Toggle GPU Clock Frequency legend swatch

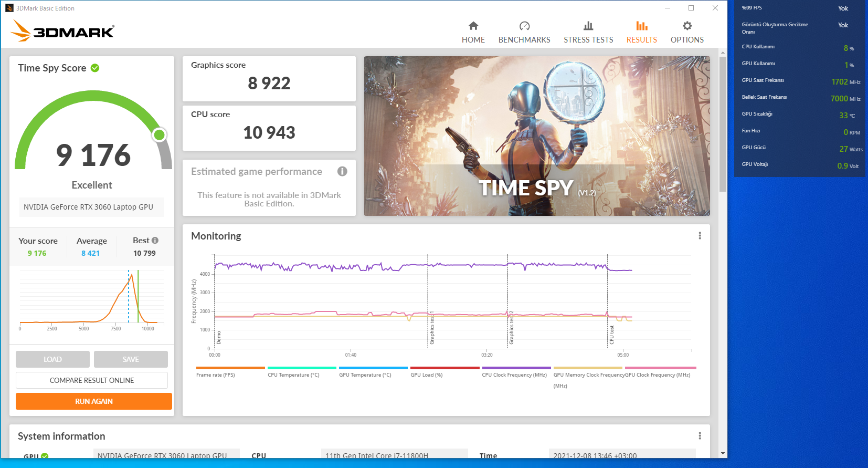[x=661, y=368]
